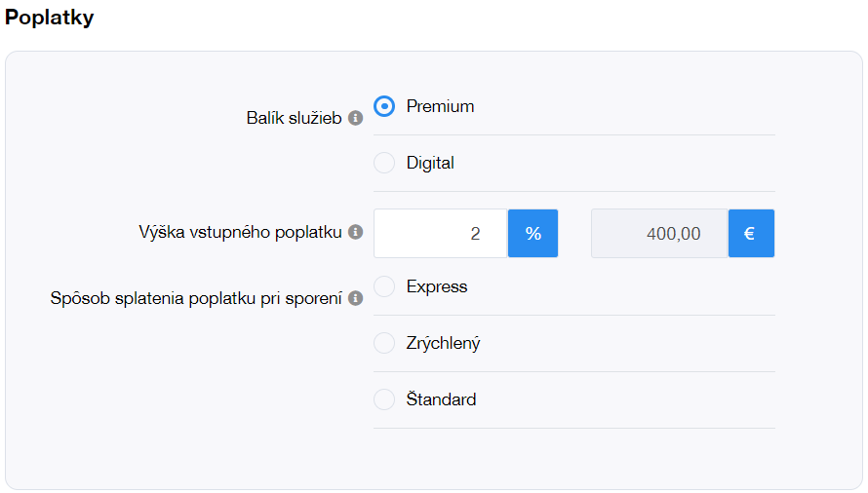Viewport: 868px width, 493px height.
Task: Focus the fee percentage field showing 2
Action: (440, 234)
